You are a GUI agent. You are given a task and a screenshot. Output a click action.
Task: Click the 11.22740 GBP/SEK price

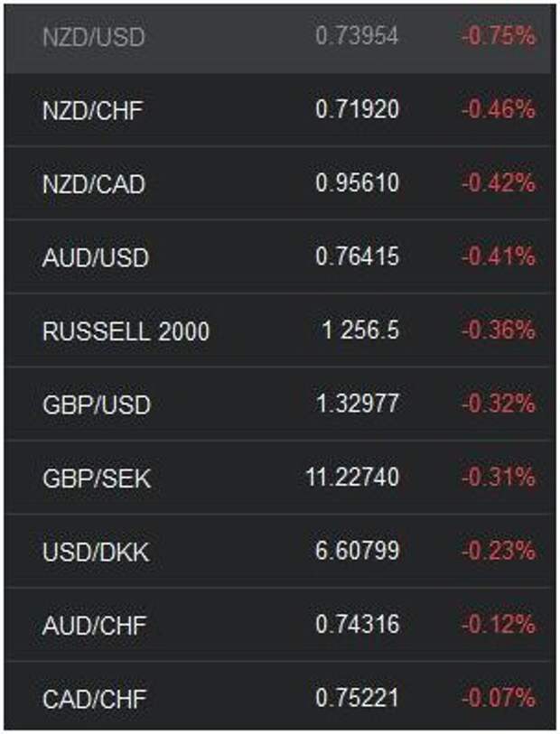352,477
